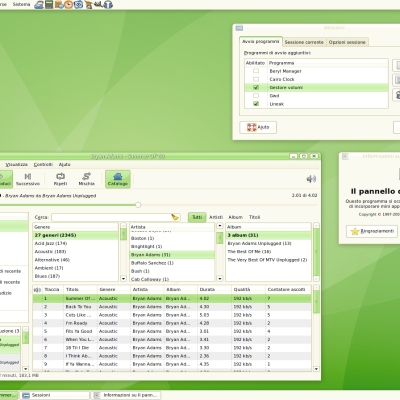Click the orange horse-shaped icon in top panel
This screenshot has height=400, width=400.
click(x=88, y=5)
